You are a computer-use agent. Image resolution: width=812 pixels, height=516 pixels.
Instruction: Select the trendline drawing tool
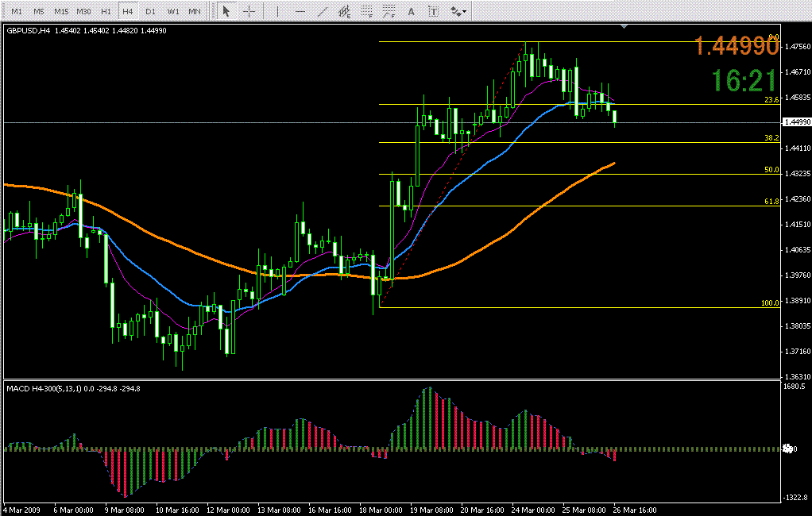pos(322,11)
